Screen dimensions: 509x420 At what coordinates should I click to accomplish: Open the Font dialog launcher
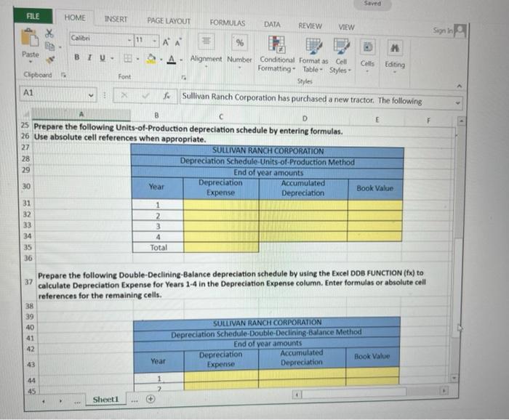(184, 78)
